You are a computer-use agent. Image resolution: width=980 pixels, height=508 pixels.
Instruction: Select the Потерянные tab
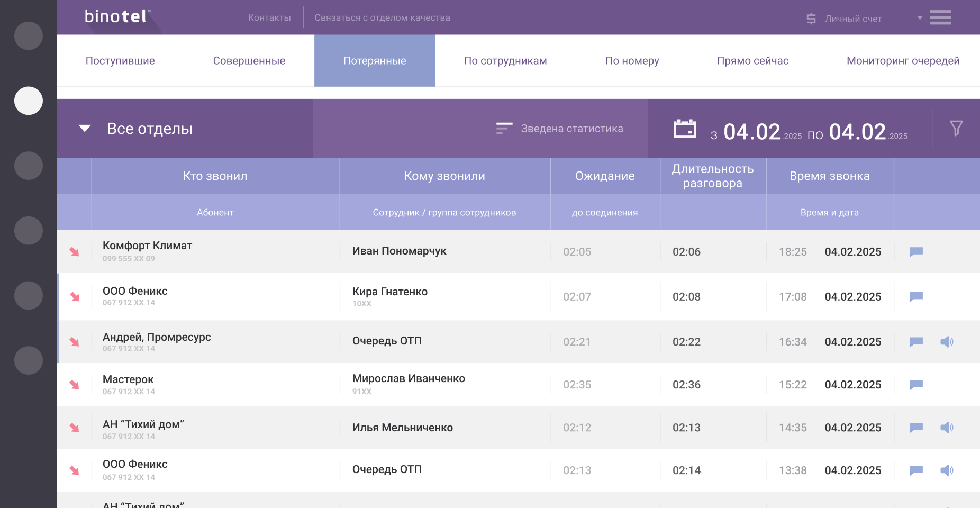coord(375,61)
